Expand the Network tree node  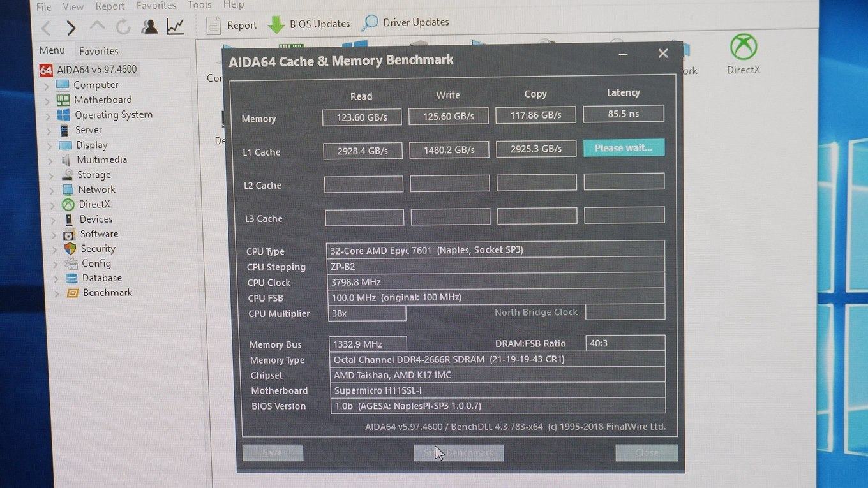point(52,191)
